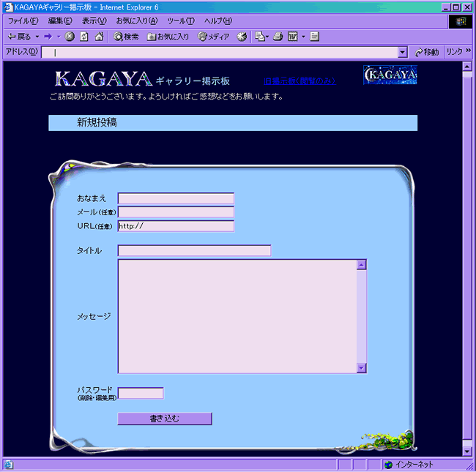Click the 書き込む submit button
The image size is (476, 472).
[x=165, y=419]
